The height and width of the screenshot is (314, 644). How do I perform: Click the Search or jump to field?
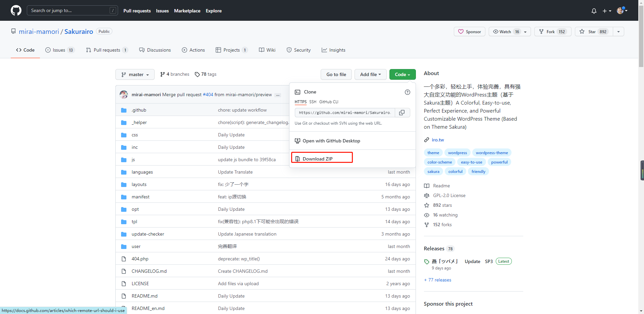click(72, 10)
